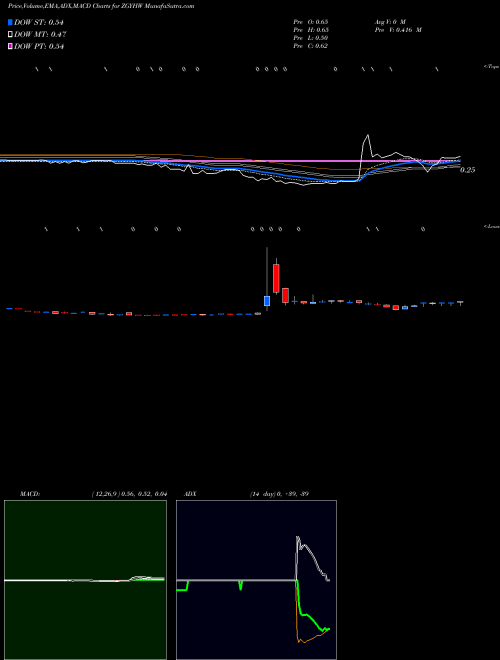
Task: Click the 'Pre C: 0.62' close value
Action: click(311, 46)
